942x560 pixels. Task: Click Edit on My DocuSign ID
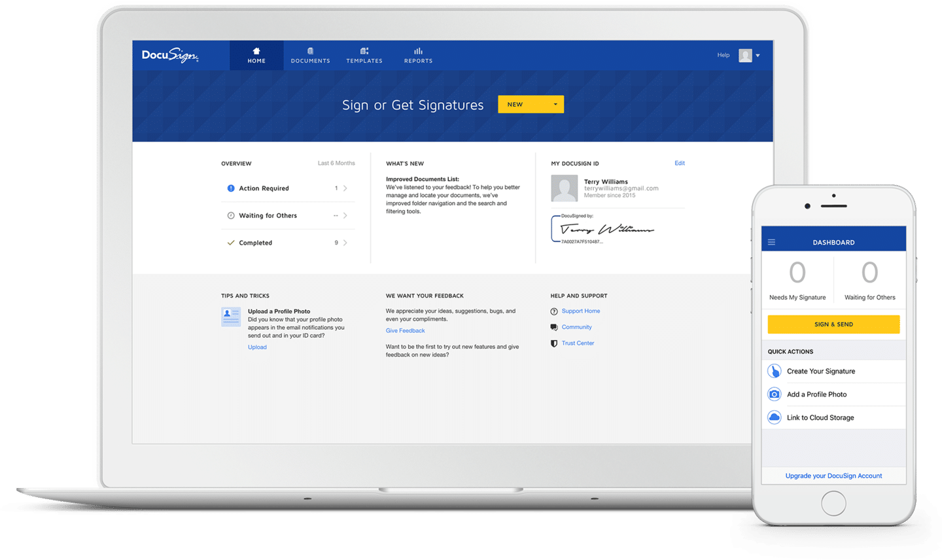[x=680, y=164]
